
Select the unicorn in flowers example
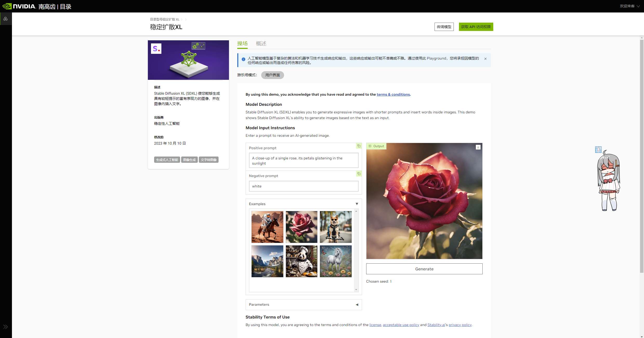coord(336,261)
